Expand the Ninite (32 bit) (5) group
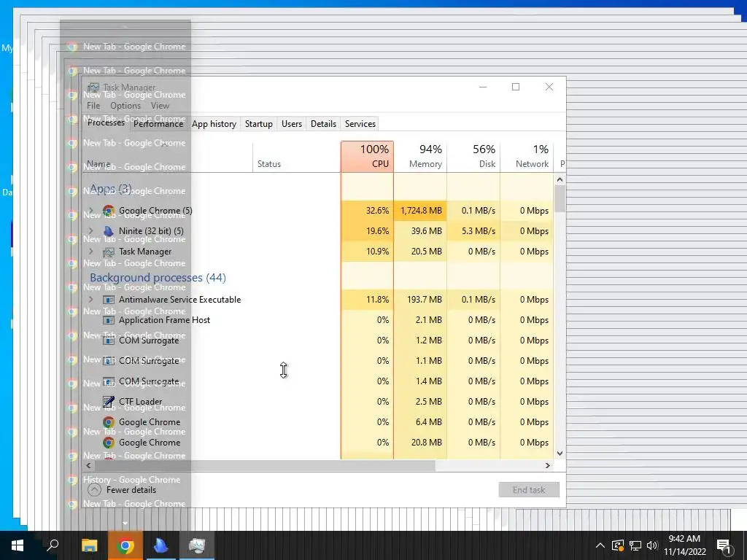The width and height of the screenshot is (747, 560). pyautogui.click(x=91, y=231)
